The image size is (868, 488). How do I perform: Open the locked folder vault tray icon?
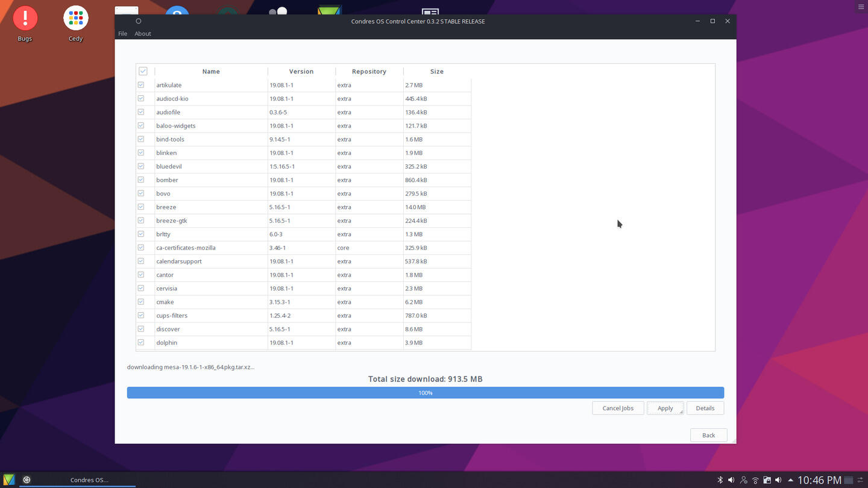tap(767, 480)
